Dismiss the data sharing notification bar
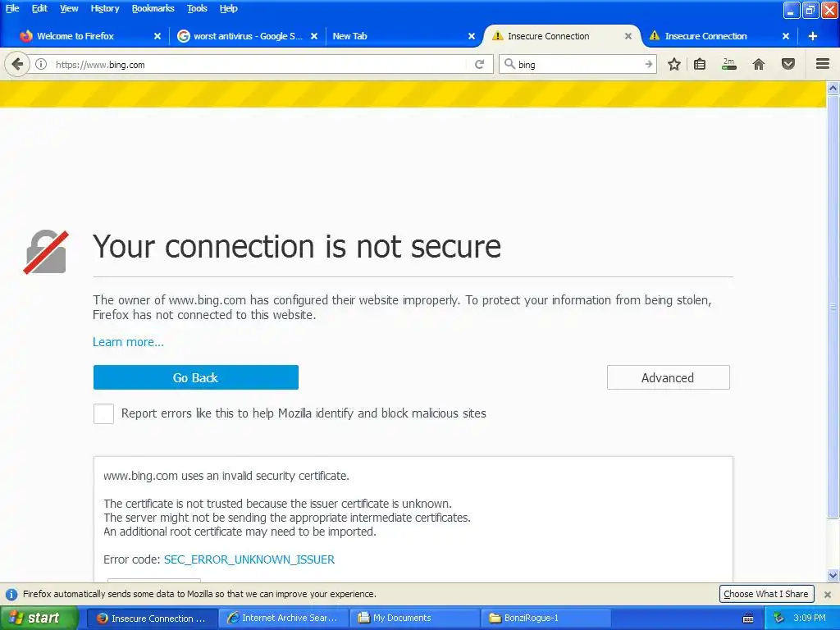The image size is (840, 630). [828, 594]
